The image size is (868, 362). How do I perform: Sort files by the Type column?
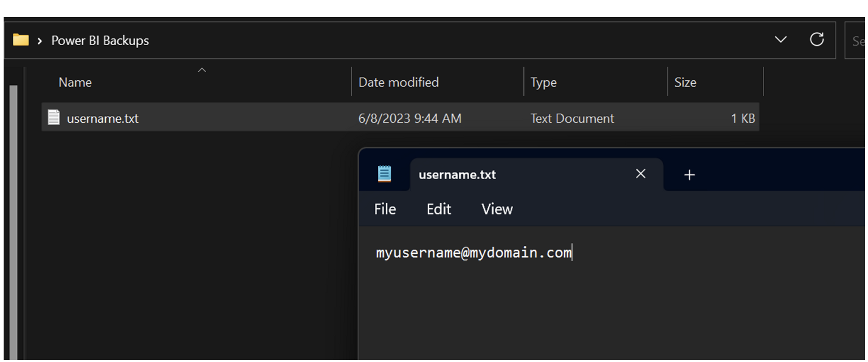tap(543, 82)
